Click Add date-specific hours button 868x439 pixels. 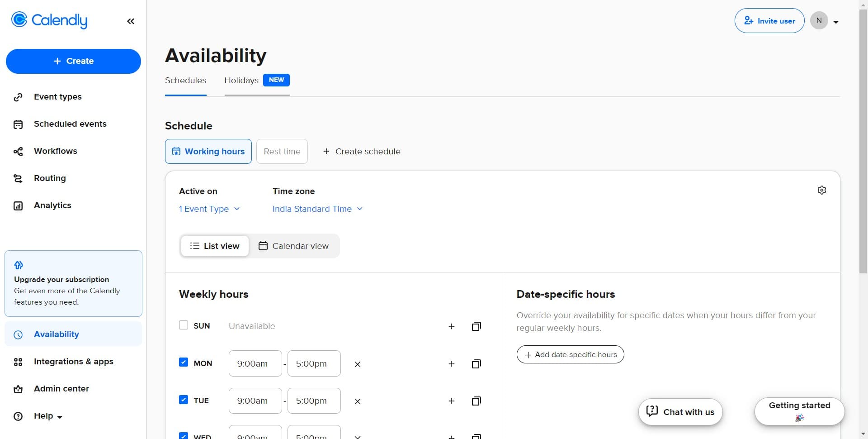click(570, 354)
